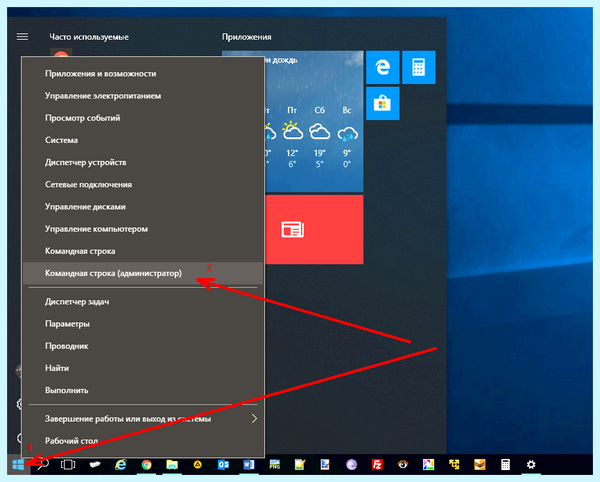Click the orange envelope taskbar icon
Viewport: 600px width, 482px height.
(x=479, y=464)
